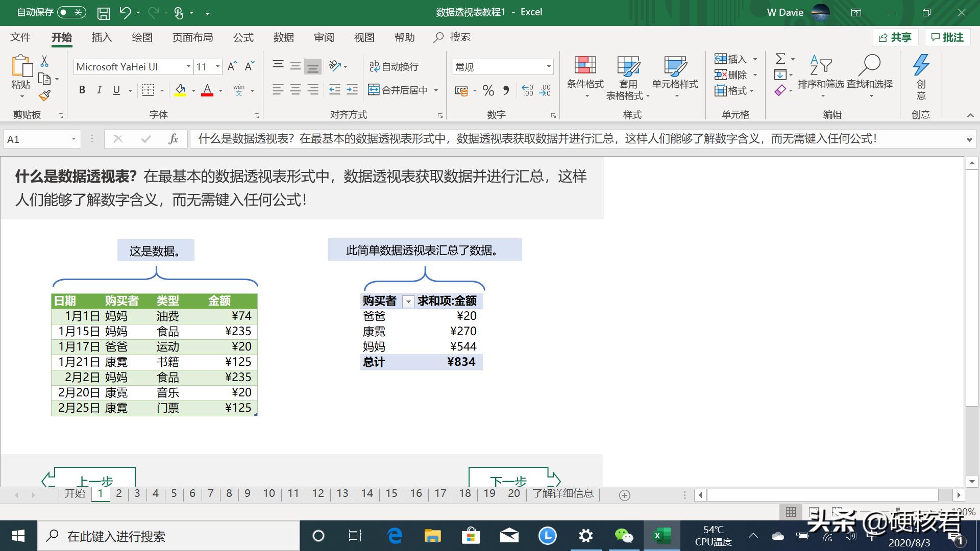This screenshot has width=980, height=551.
Task: Click the 共享 (Share) button
Action: click(x=895, y=37)
